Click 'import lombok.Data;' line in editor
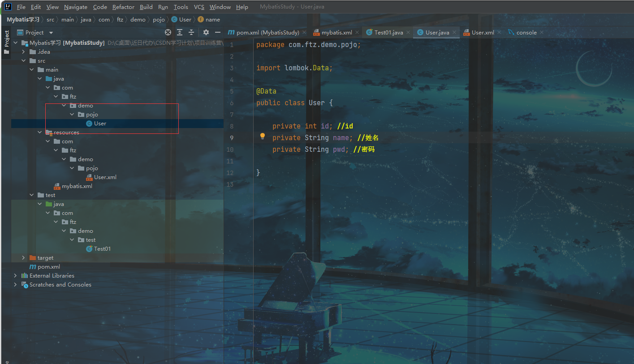634x364 pixels. click(x=294, y=68)
